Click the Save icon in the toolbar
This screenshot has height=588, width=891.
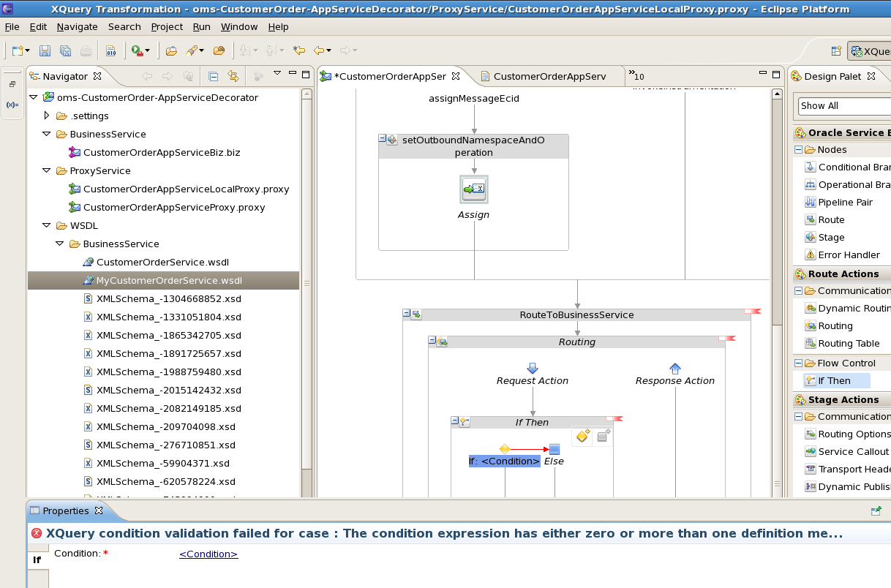(45, 50)
